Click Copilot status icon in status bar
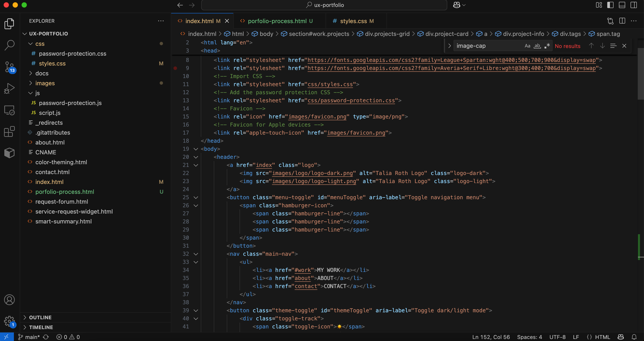 tap(621, 337)
